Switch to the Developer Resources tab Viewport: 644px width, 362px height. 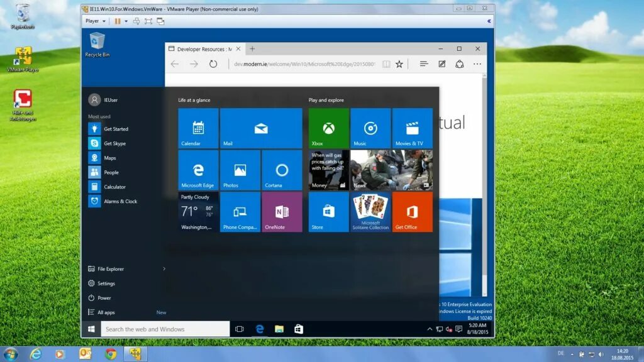coord(203,48)
